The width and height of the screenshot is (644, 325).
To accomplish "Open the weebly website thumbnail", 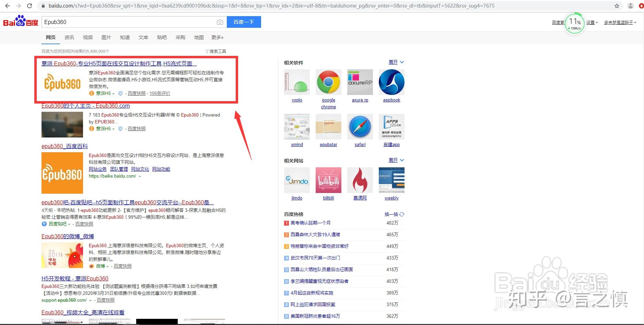I will [391, 180].
